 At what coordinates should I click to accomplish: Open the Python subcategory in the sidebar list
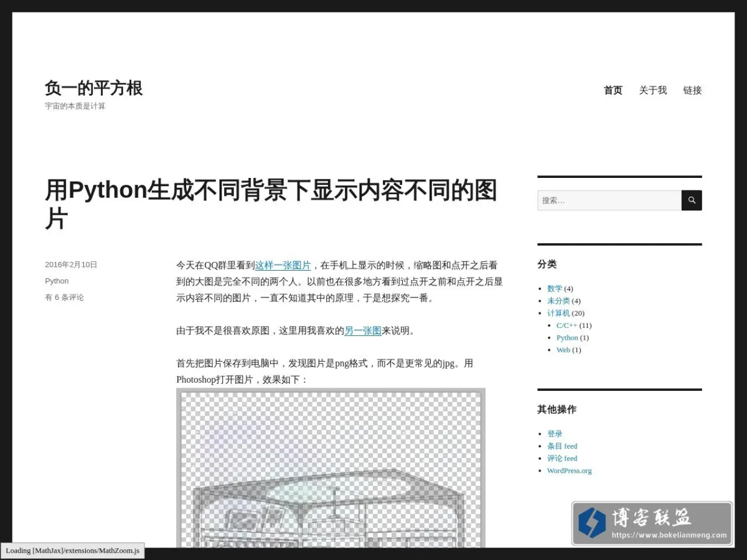(x=567, y=338)
